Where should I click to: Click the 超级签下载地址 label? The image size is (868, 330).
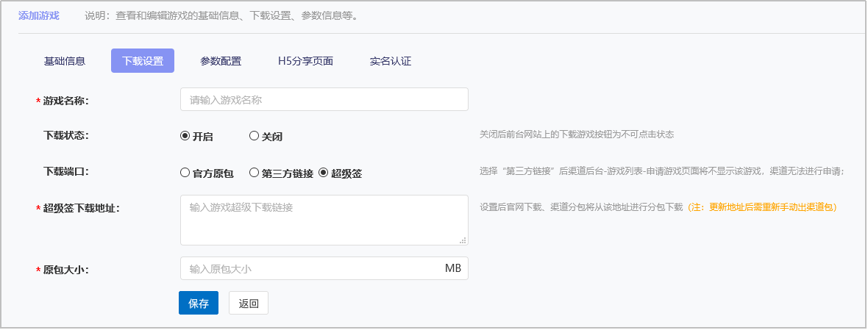pos(82,209)
